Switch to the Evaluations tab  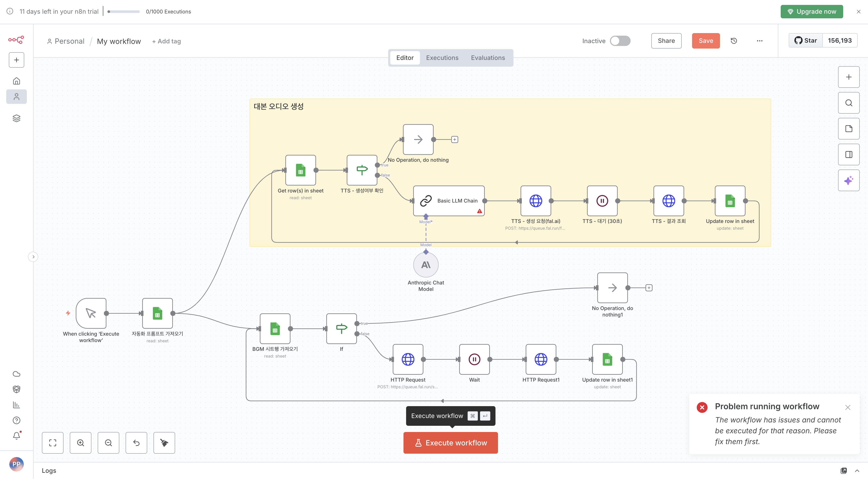click(x=487, y=58)
